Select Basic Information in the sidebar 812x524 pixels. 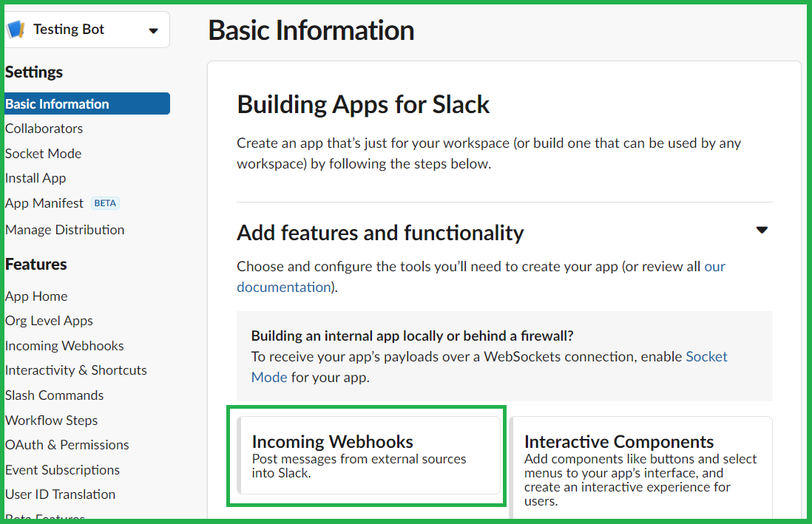coord(57,104)
